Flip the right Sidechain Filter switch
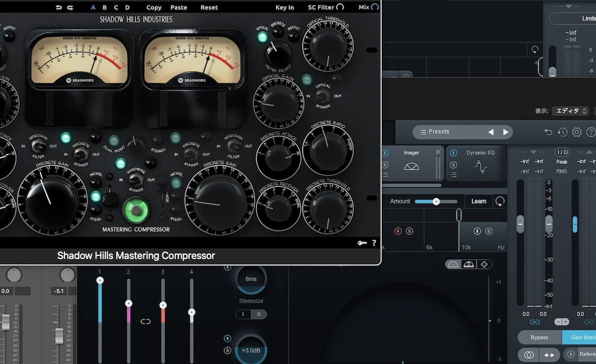This screenshot has height=364, width=596. click(x=235, y=145)
